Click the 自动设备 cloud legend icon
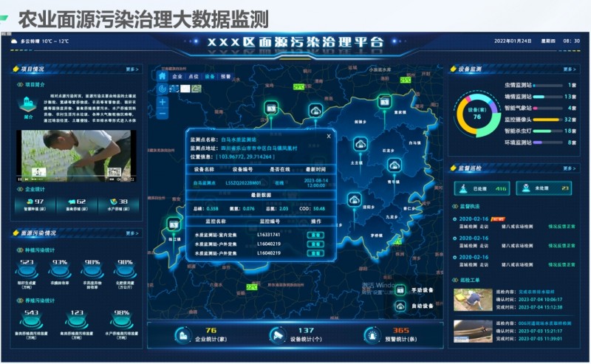The width and height of the screenshot is (591, 364). pyautogui.click(x=400, y=305)
